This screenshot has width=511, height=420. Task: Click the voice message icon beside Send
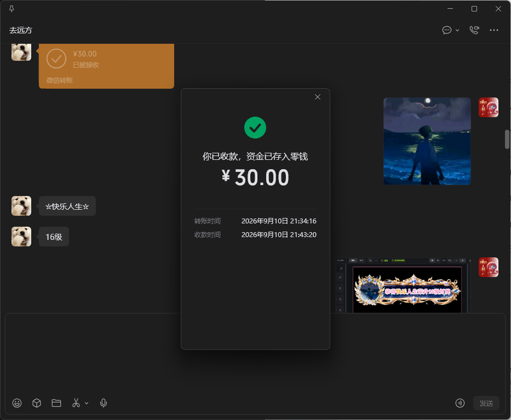tap(460, 403)
